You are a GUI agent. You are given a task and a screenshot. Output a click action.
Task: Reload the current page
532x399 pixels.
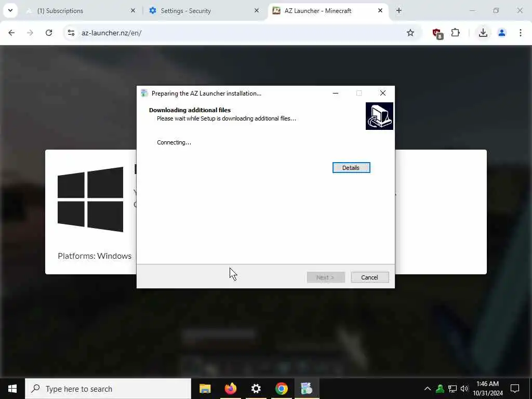pos(49,33)
